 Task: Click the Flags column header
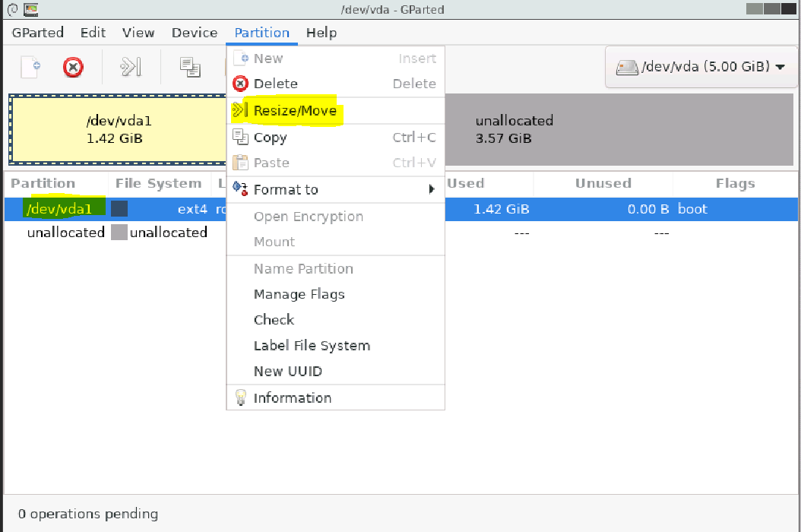click(735, 183)
